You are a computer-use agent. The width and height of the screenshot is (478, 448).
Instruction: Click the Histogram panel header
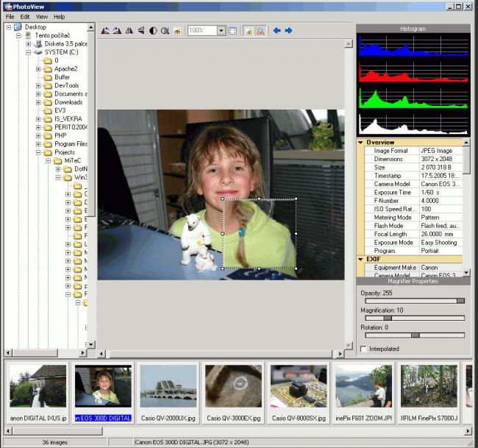[x=413, y=29]
